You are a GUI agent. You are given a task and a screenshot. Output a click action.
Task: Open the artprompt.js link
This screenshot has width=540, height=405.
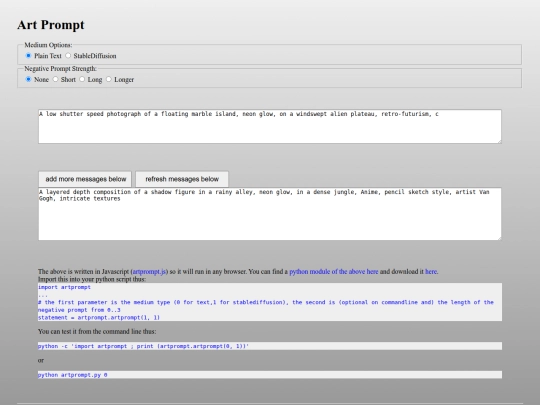[149, 271]
